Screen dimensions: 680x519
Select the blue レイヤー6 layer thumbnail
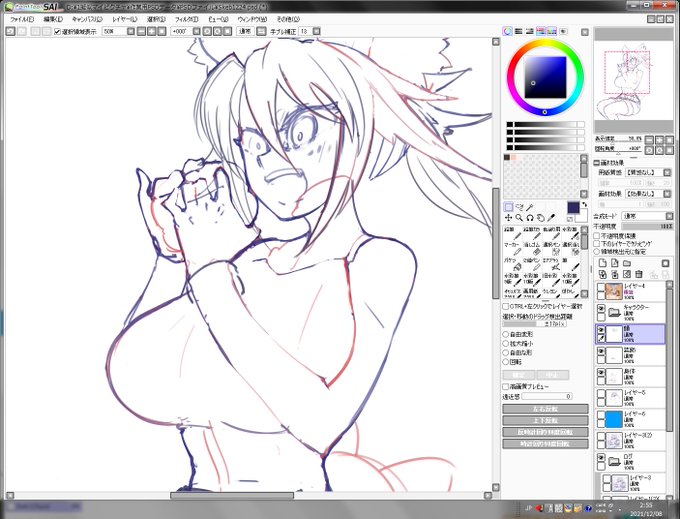[614, 420]
